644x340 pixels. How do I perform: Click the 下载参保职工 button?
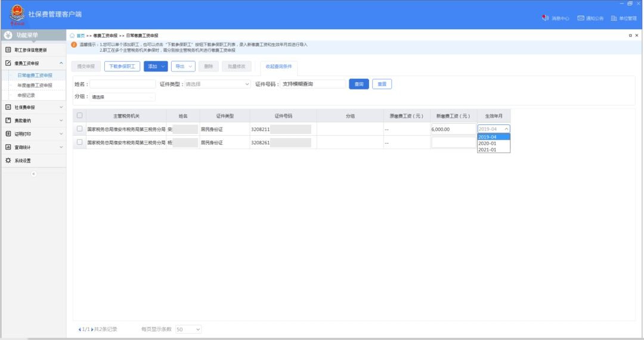[x=122, y=67]
